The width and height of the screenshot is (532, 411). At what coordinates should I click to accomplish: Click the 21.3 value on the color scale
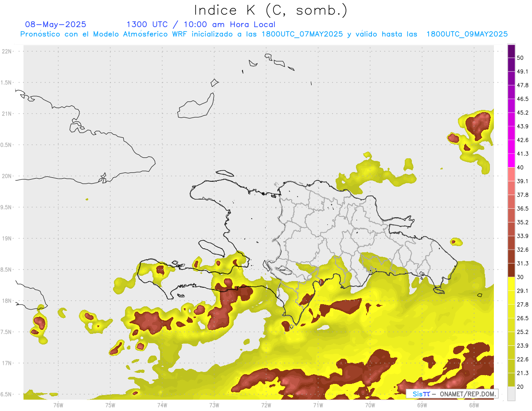point(523,373)
